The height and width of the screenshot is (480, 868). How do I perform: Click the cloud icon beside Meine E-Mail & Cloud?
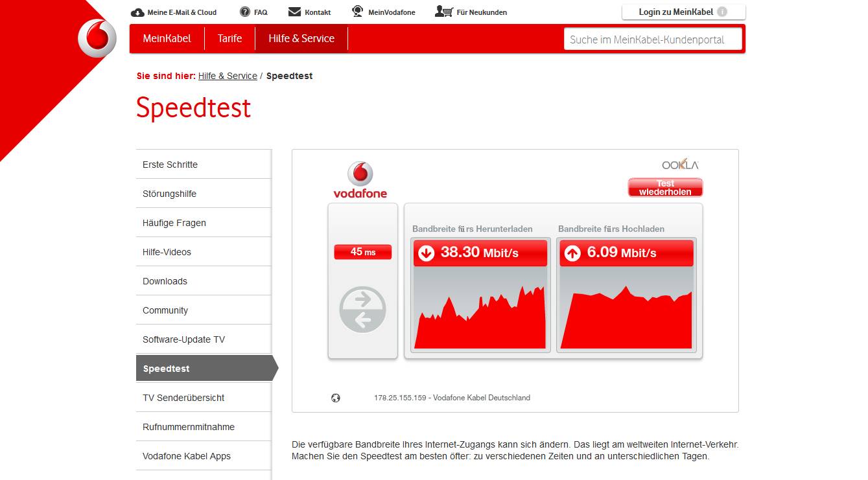point(137,12)
